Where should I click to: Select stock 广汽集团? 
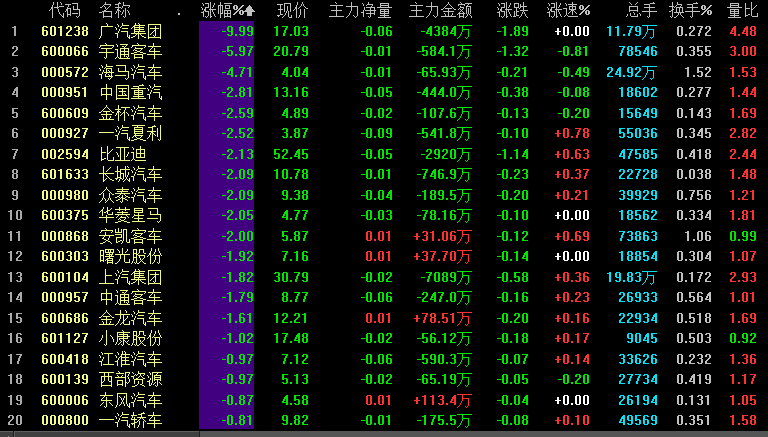130,31
